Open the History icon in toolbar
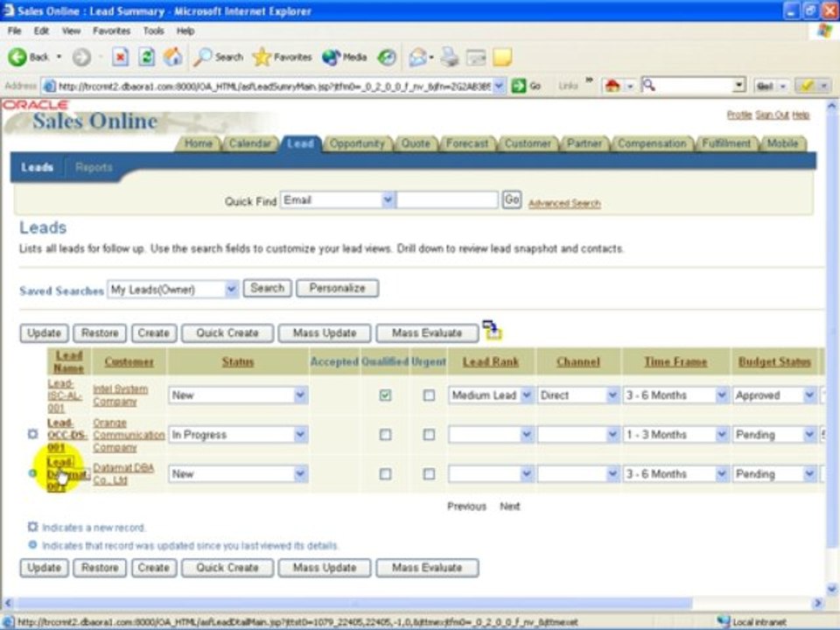The width and height of the screenshot is (840, 630). point(386,57)
